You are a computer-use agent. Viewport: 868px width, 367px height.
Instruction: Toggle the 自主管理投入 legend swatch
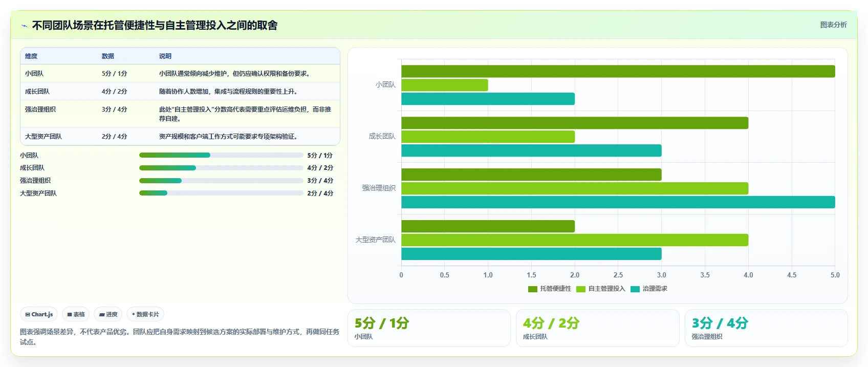[580, 289]
